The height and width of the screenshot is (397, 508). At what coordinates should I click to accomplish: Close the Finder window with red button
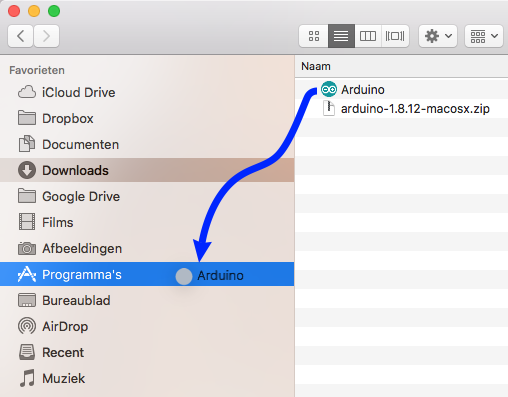pos(14,11)
